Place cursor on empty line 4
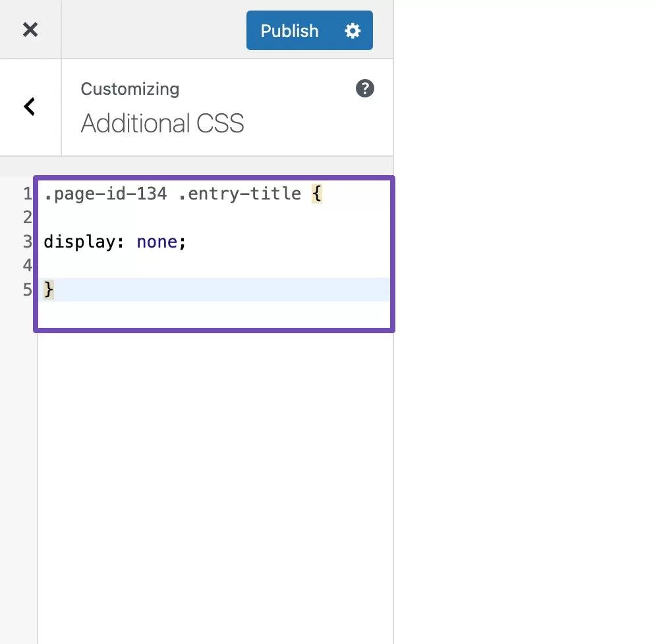Screen dimensions: 655x644 click(x=198, y=265)
